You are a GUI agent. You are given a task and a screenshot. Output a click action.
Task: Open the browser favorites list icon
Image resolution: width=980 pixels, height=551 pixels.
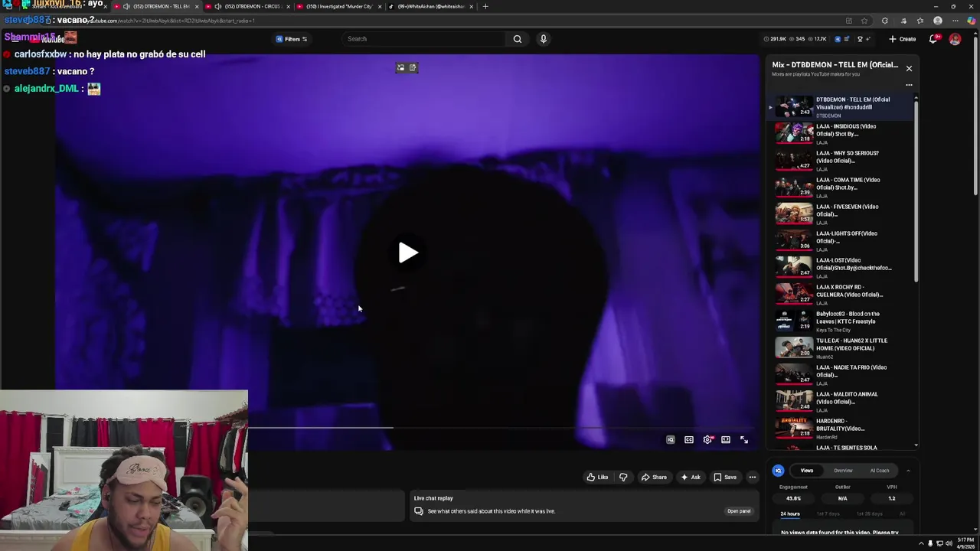pyautogui.click(x=920, y=21)
